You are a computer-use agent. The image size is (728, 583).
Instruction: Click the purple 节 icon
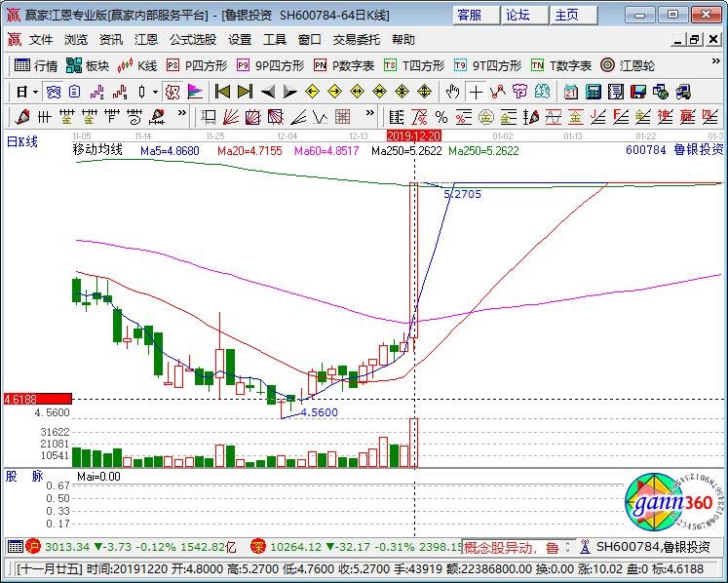point(519,92)
